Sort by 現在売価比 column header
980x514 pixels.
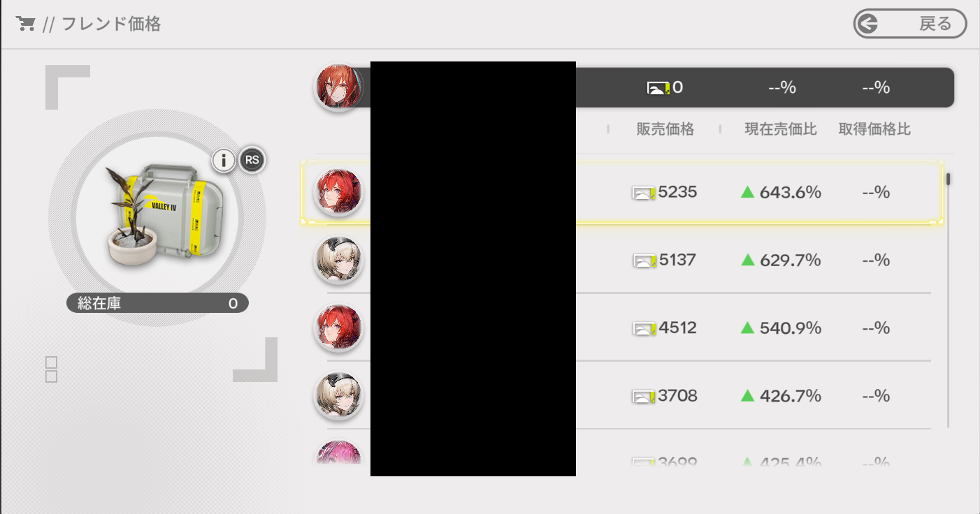tap(781, 129)
